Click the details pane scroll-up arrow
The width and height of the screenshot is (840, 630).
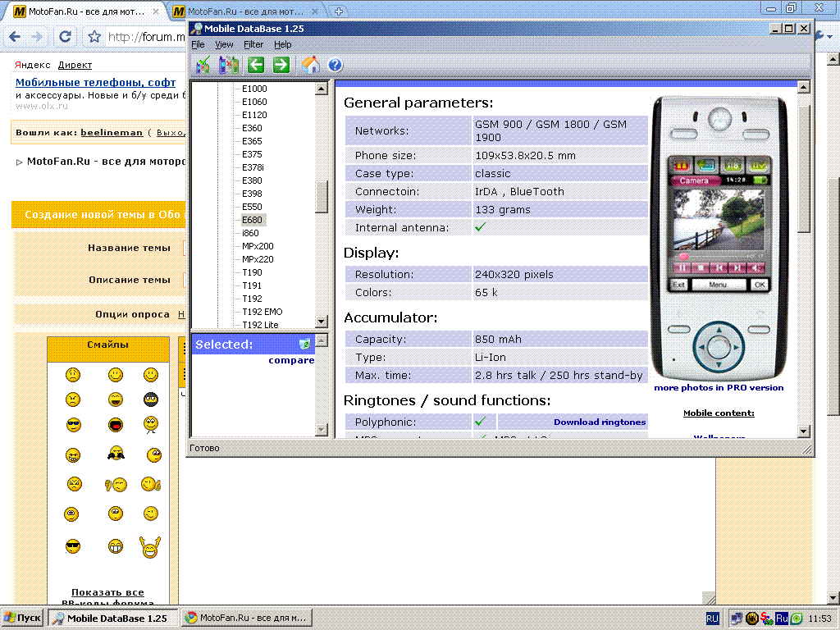pyautogui.click(x=804, y=87)
